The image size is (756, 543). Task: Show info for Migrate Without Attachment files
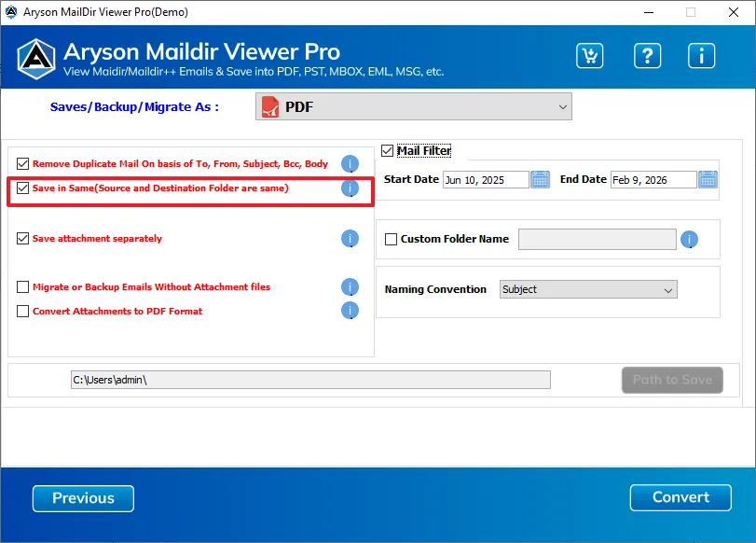point(351,286)
